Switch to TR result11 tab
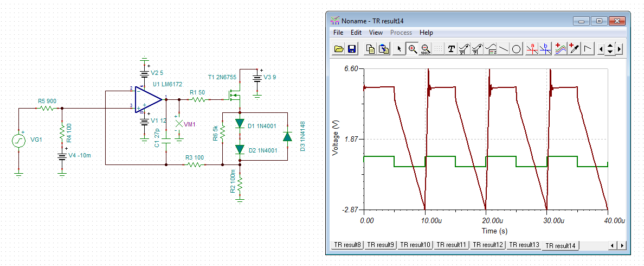The width and height of the screenshot is (644, 266). 451,245
